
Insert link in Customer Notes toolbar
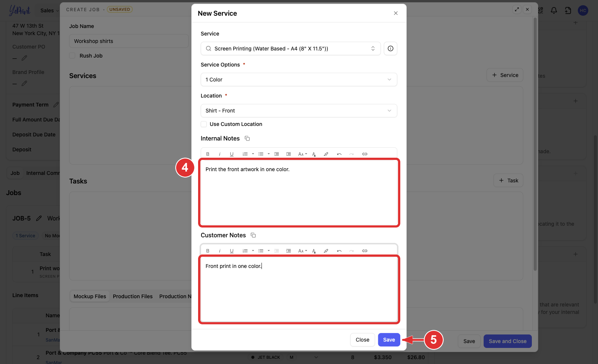tap(365, 251)
